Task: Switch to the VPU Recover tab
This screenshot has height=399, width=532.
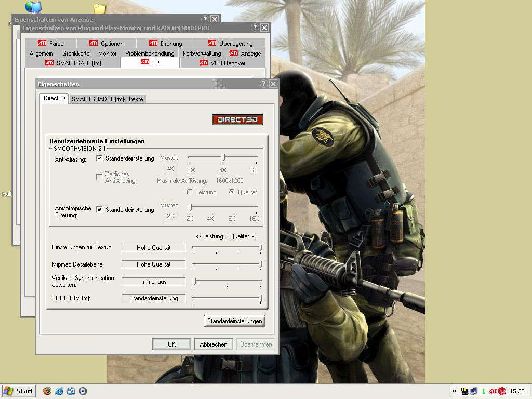Action: click(x=222, y=63)
